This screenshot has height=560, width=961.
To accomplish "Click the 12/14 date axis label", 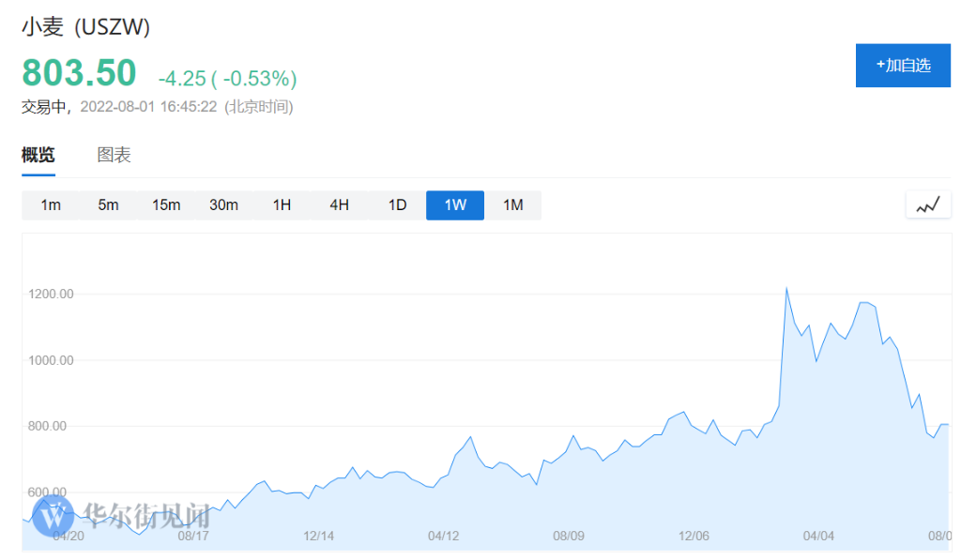I will [319, 536].
